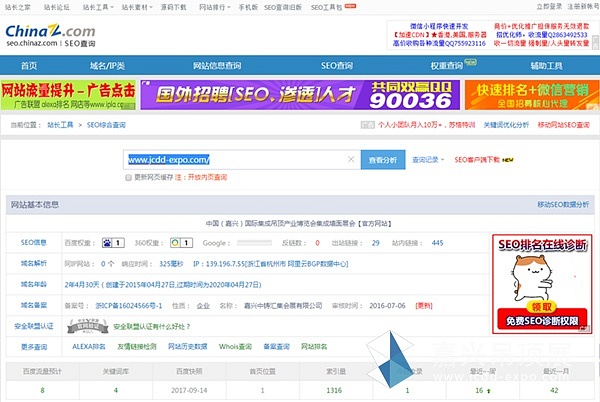Click the ChinaZ.com logo

[x=51, y=31]
